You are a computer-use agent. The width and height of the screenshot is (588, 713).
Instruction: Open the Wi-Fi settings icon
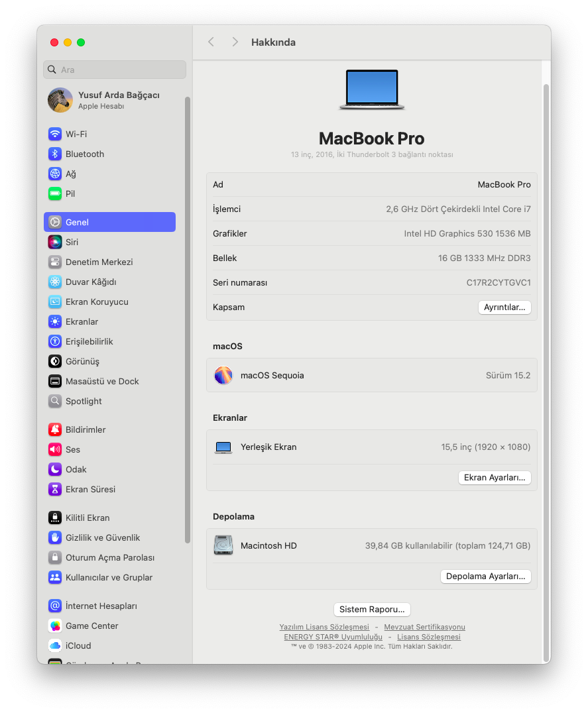[x=55, y=134]
